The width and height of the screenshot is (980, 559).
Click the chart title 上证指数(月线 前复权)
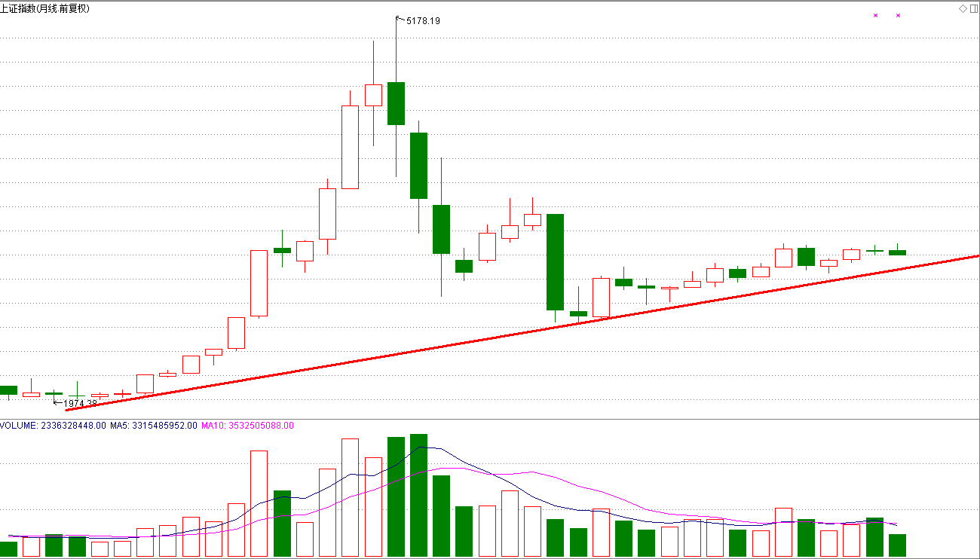pyautogui.click(x=44, y=8)
